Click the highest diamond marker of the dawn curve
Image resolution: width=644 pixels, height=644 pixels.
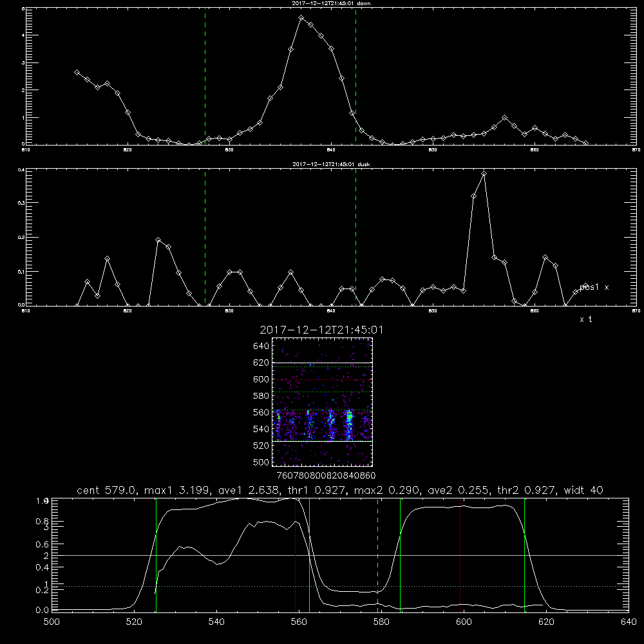301,18
